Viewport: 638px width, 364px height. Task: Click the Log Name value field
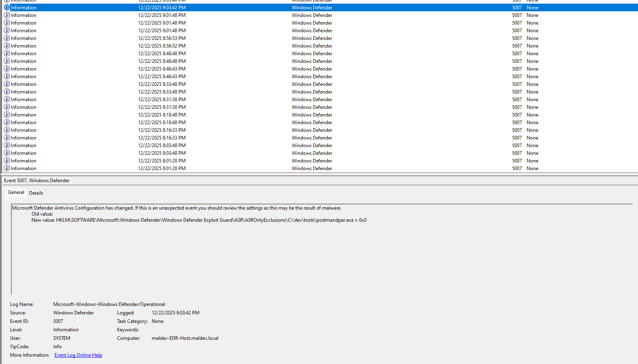click(109, 304)
